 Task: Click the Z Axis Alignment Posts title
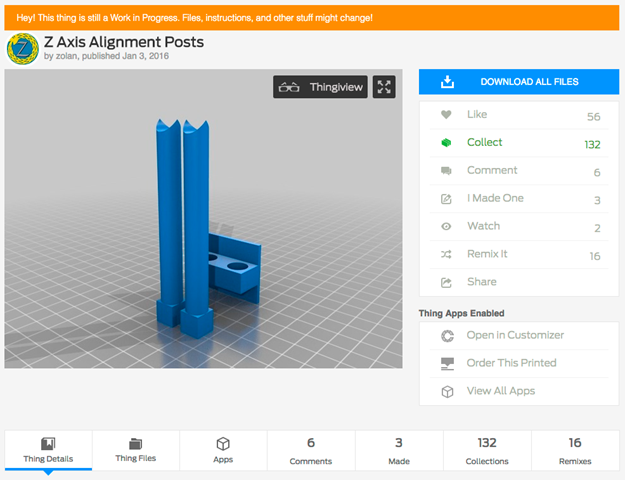124,42
